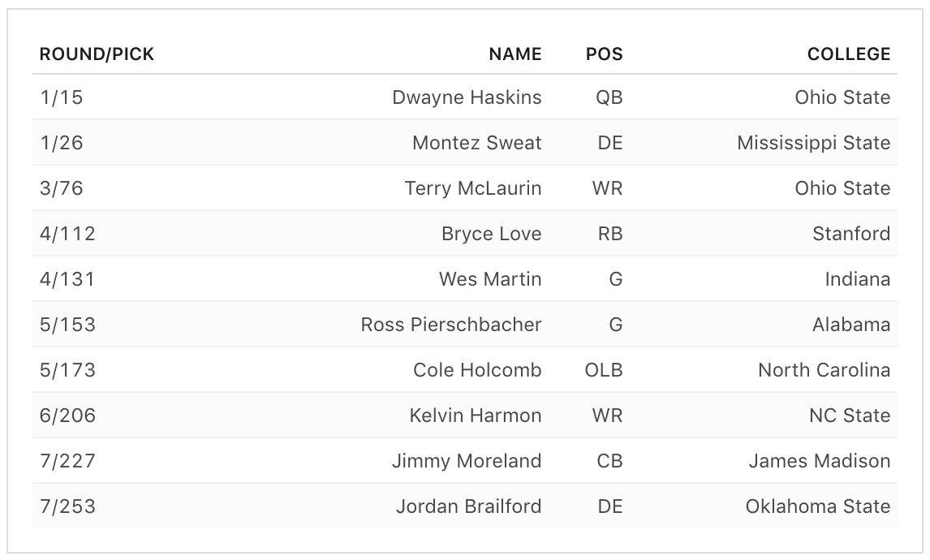Click on Ross Pierschbacher's name
The image size is (930, 560).
(x=451, y=325)
